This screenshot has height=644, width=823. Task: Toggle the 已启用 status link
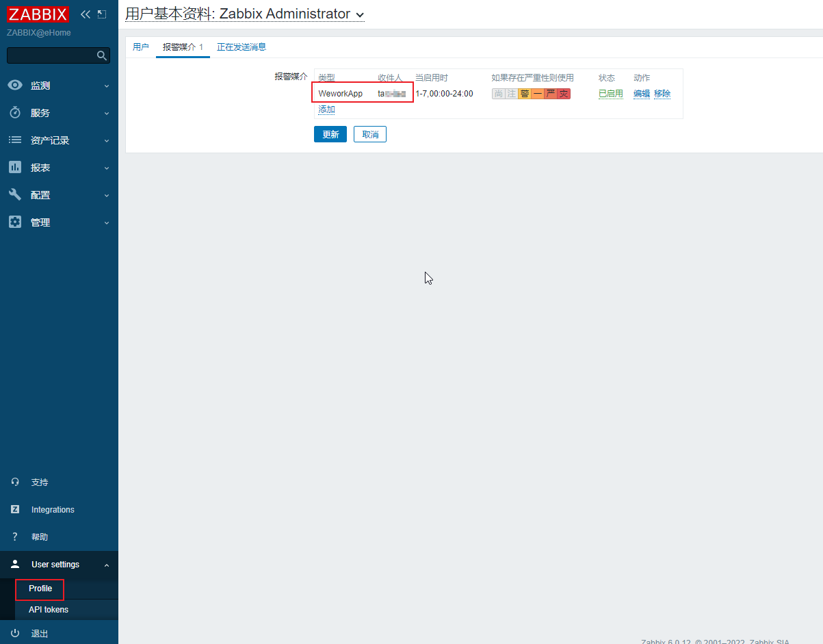pos(611,94)
